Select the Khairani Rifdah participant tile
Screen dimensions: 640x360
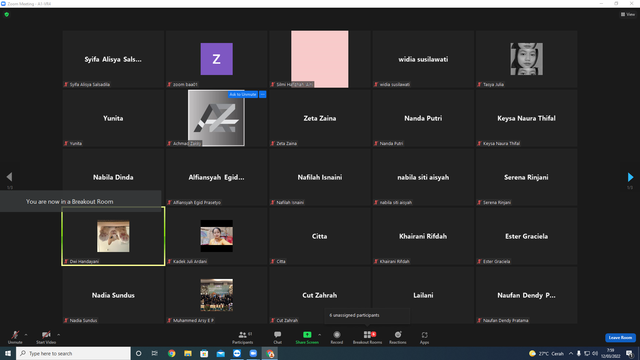click(423, 236)
